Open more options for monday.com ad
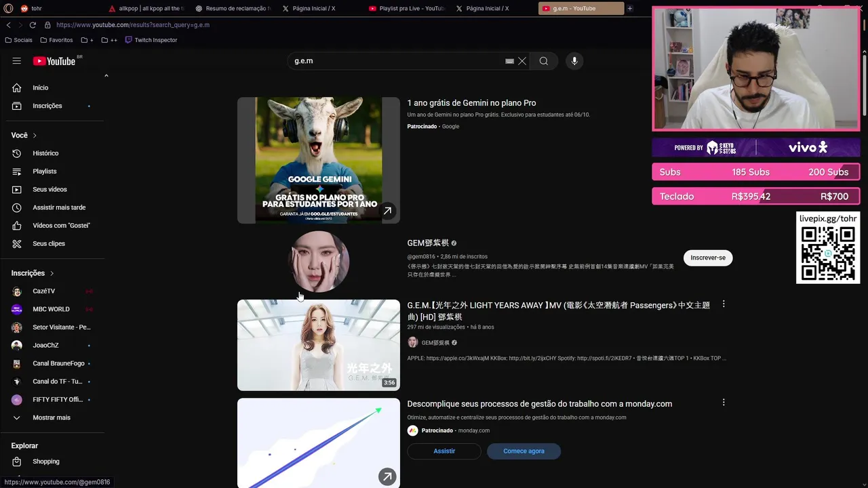Screen dimensions: 868x488 pyautogui.click(x=724, y=403)
